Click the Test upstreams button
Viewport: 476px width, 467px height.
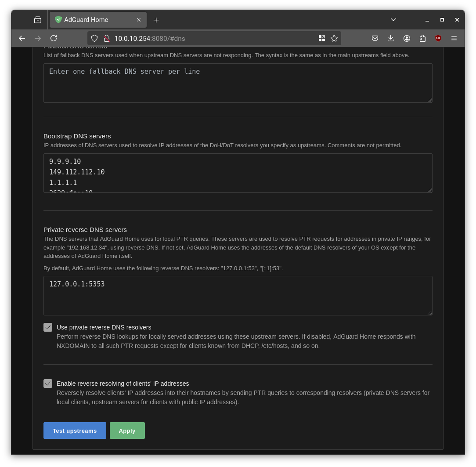(75, 431)
